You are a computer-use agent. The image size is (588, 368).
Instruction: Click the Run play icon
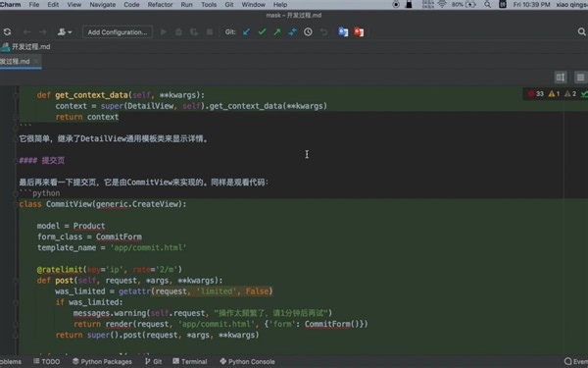[163, 32]
